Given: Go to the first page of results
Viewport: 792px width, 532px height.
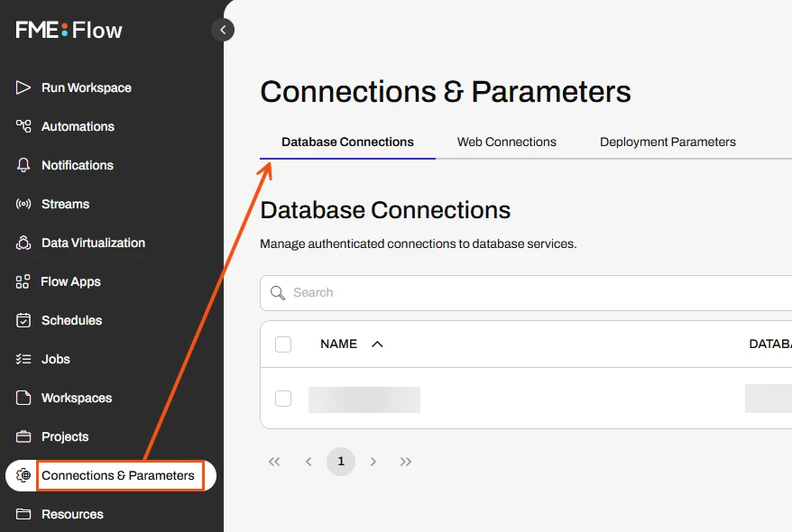Looking at the screenshot, I should coord(274,462).
